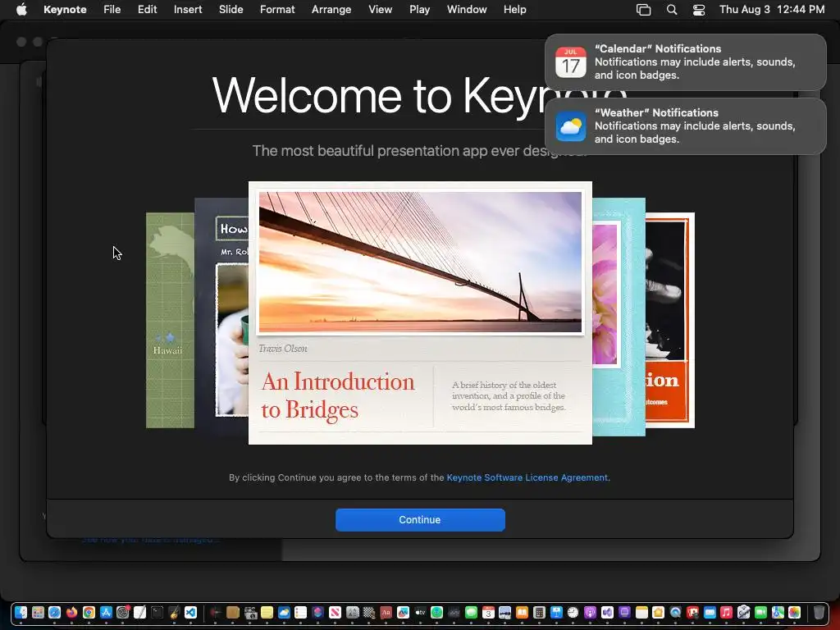Select the orange and black template preview
Image resolution: width=840 pixels, height=630 pixels.
(669, 321)
